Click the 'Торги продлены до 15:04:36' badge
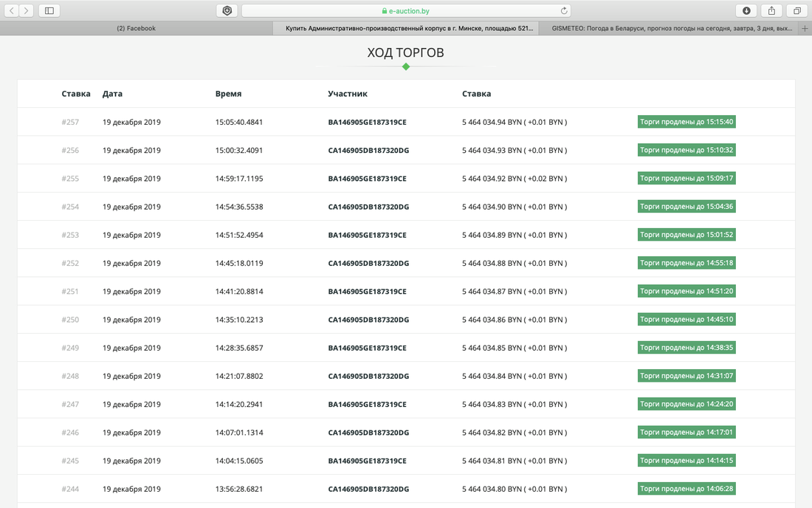Viewport: 812px width, 508px height. pos(687,207)
